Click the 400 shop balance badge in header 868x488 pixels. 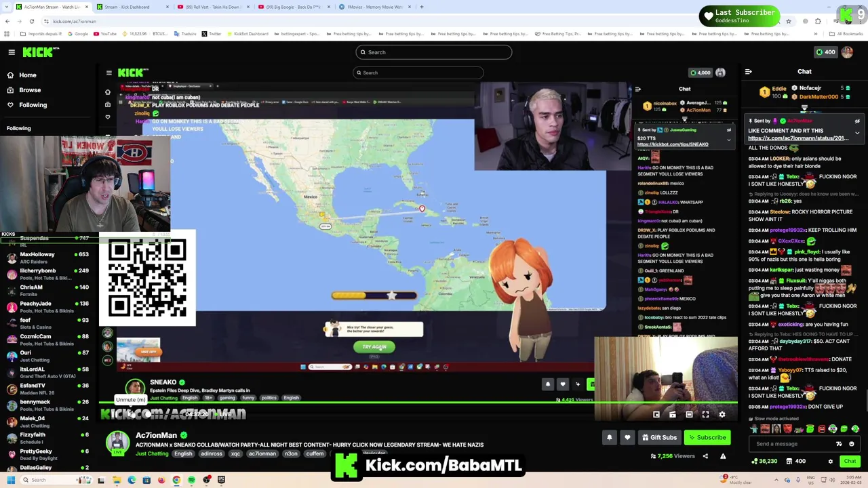(x=825, y=52)
